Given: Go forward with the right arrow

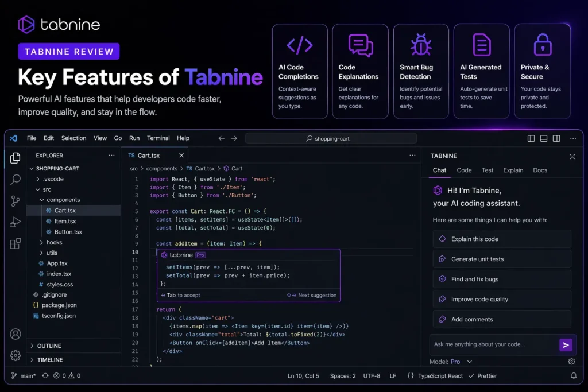Looking at the screenshot, I should click(234, 138).
